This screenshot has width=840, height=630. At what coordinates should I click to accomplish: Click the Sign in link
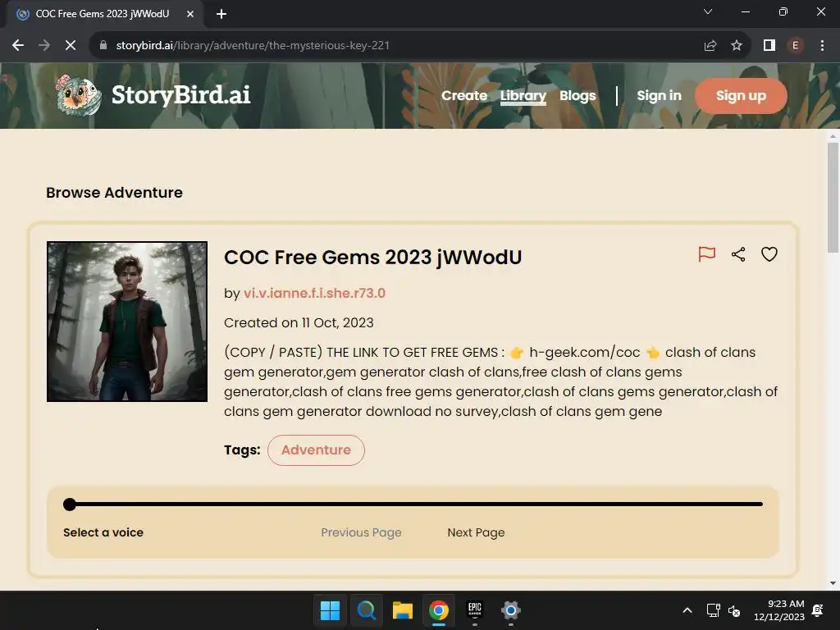(x=659, y=95)
